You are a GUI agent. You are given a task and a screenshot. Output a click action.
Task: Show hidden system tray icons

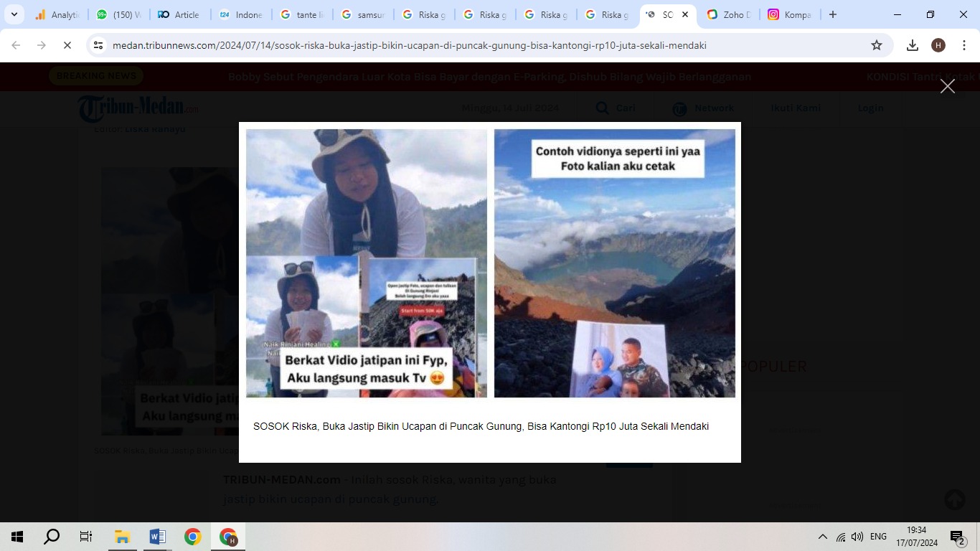(823, 537)
